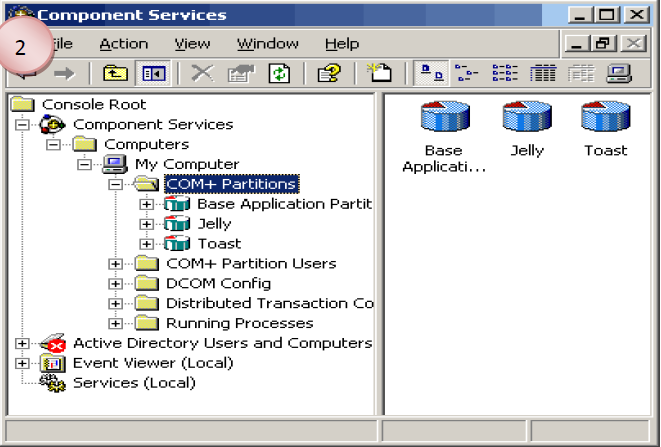Click the Delete X toolbar icon
The width and height of the screenshot is (661, 447).
(x=203, y=73)
